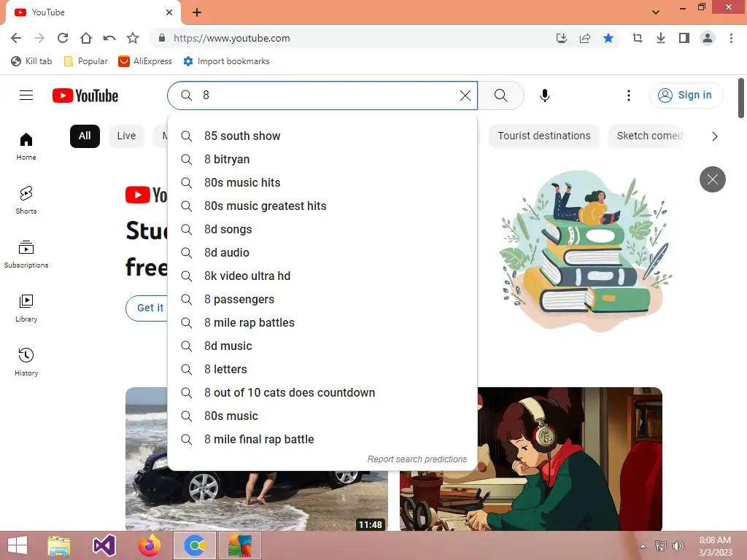
Task: Open the YouTube hamburger guide menu
Action: [26, 96]
